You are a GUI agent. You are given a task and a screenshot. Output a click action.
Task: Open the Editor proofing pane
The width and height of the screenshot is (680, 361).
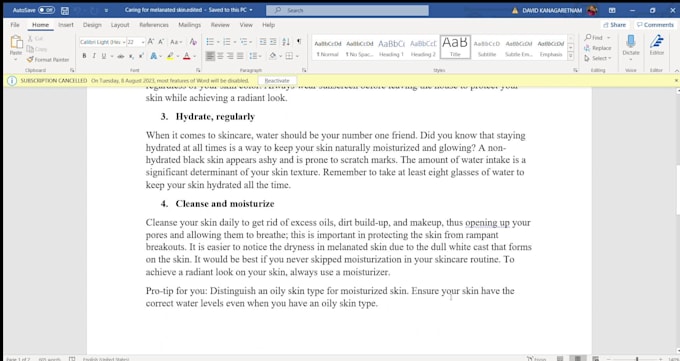point(657,46)
